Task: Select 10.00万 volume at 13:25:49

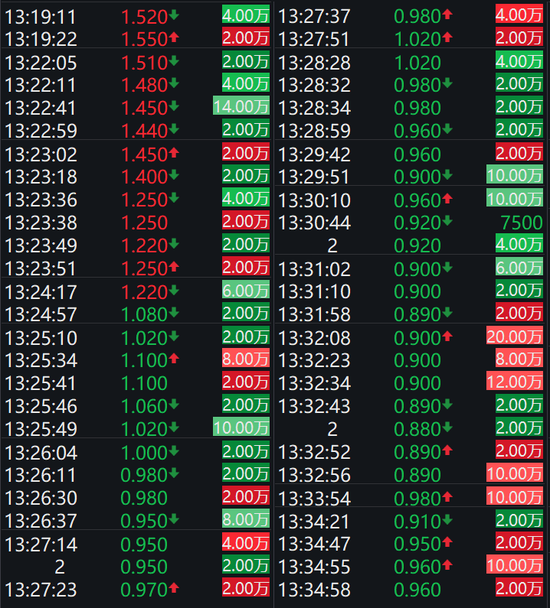Action: tap(241, 427)
